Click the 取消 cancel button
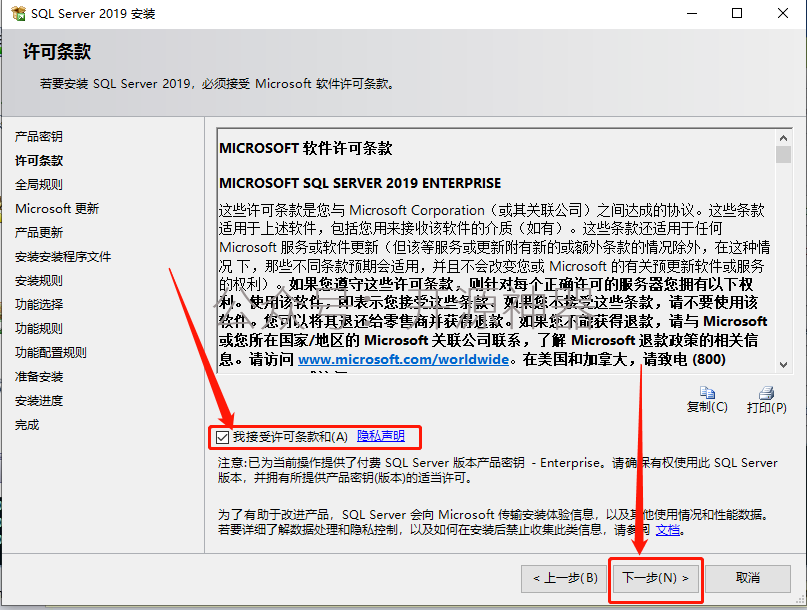 click(748, 579)
